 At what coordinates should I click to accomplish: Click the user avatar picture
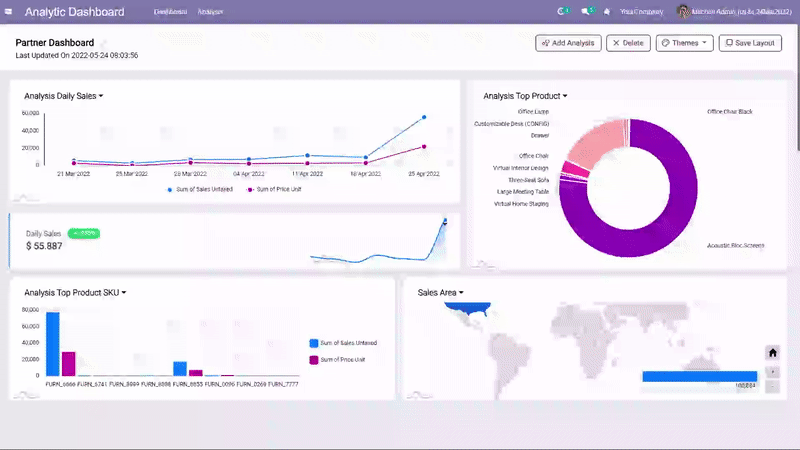click(683, 12)
